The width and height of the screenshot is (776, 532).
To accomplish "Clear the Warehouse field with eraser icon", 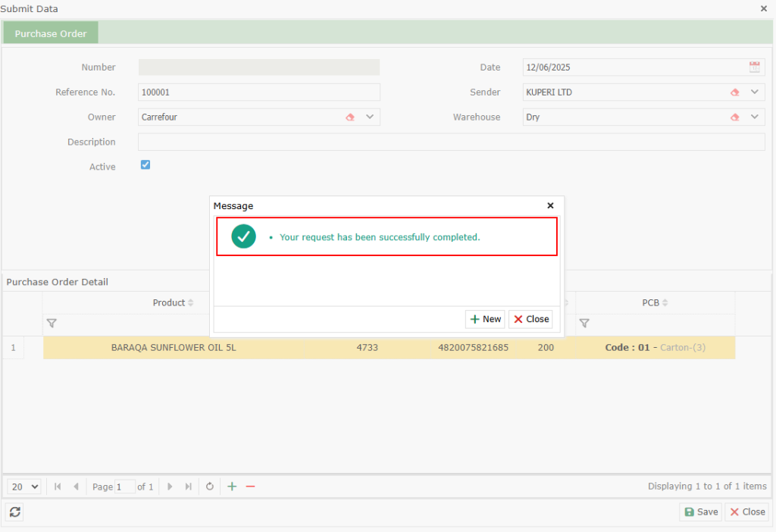I will coord(734,117).
